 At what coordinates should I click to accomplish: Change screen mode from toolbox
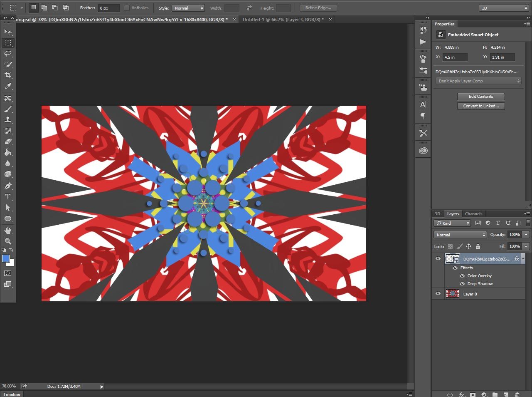pyautogui.click(x=8, y=285)
